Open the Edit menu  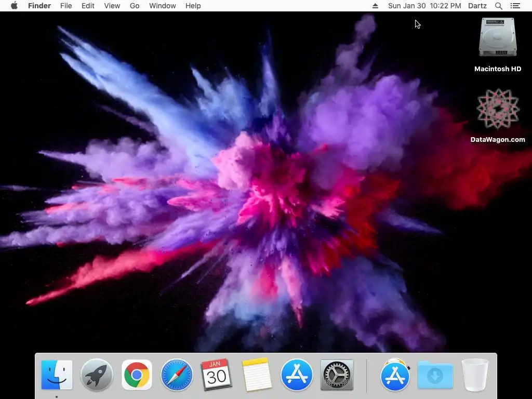[x=88, y=6]
